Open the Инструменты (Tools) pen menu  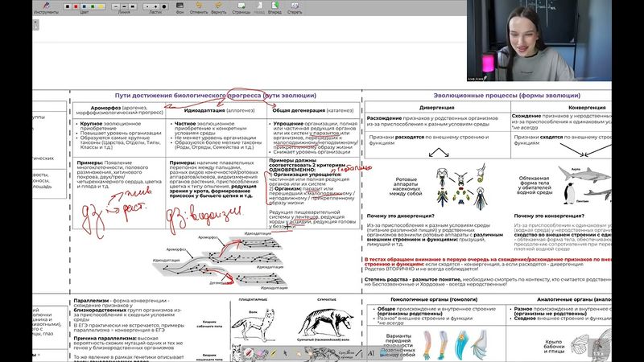pyautogui.click(x=46, y=6)
